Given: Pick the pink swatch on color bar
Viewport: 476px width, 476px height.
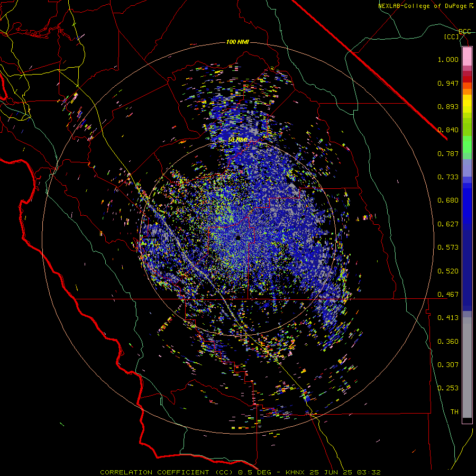Looking at the screenshot, I should pos(467,56).
